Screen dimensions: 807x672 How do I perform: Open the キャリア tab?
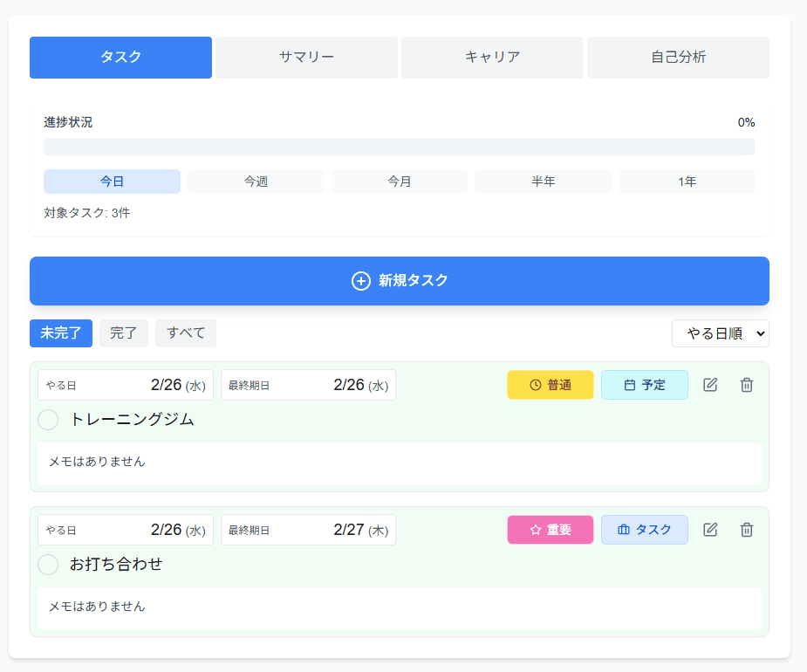click(492, 57)
